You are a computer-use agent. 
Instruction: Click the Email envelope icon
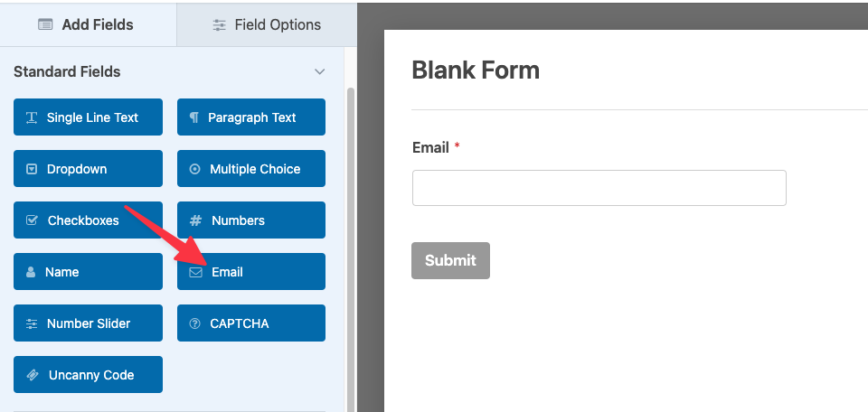tap(195, 272)
